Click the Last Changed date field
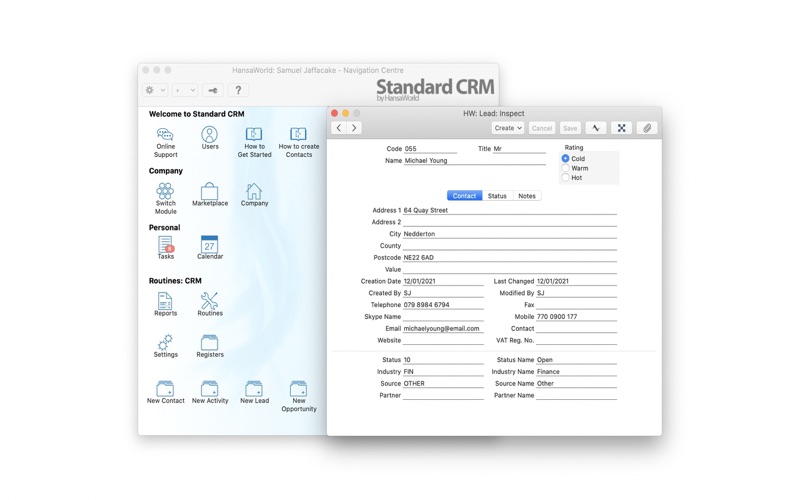The width and height of the screenshot is (800, 500). point(577,281)
